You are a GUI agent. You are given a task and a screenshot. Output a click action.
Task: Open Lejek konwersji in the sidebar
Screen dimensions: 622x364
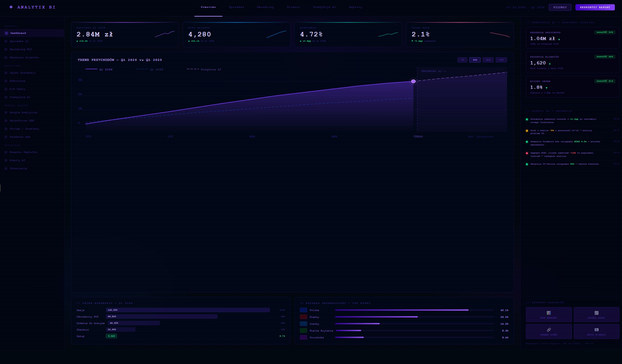tap(22, 73)
